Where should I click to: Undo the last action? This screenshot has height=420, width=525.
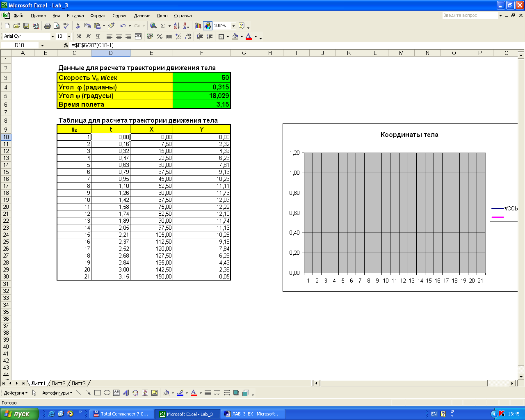tap(123, 26)
